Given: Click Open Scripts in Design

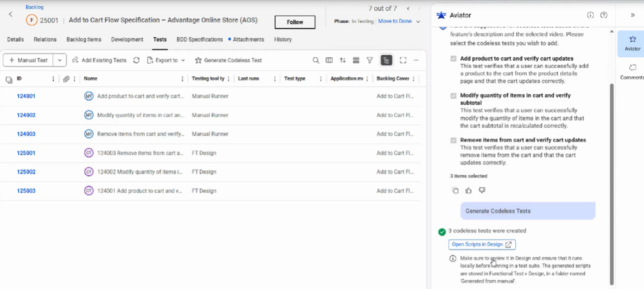Looking at the screenshot, I should [482, 244].
